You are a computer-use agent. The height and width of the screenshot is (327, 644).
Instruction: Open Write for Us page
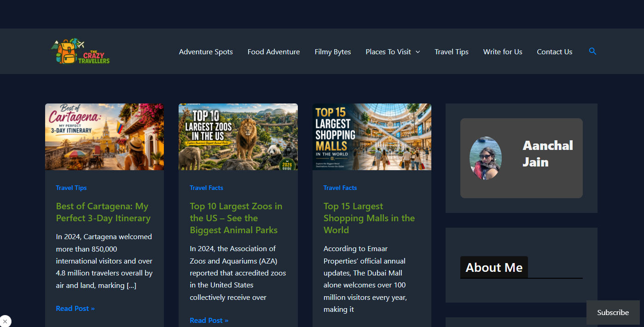(x=503, y=52)
